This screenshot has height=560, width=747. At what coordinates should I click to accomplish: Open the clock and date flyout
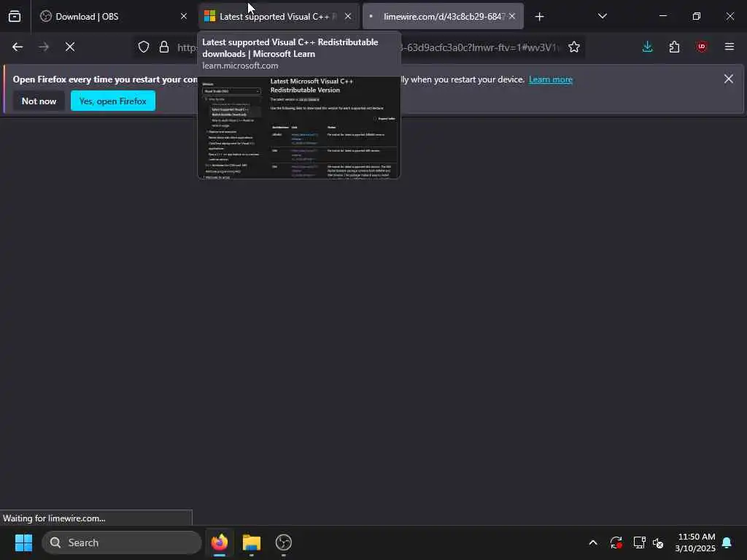click(x=695, y=542)
